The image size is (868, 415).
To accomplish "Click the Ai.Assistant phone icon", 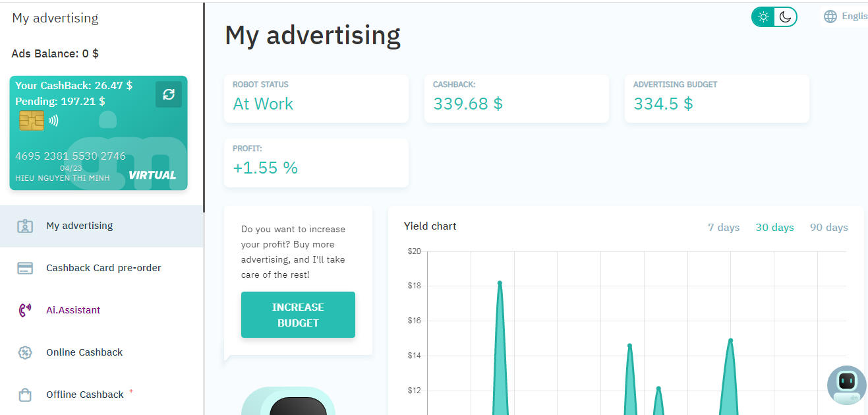I will pyautogui.click(x=25, y=311).
